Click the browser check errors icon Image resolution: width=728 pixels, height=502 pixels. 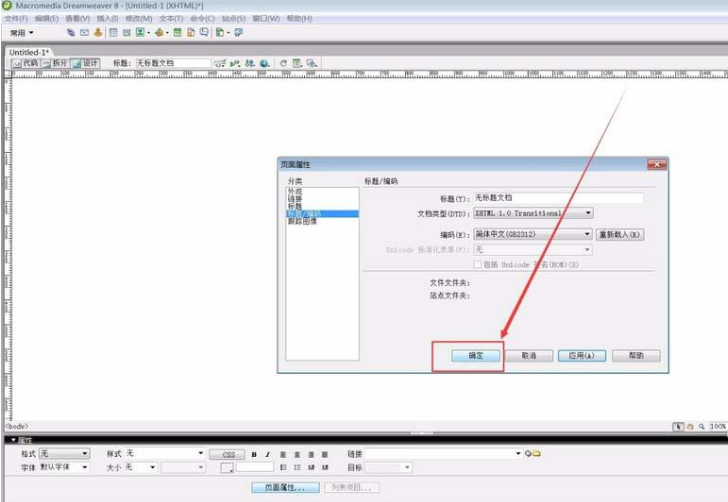point(220,63)
